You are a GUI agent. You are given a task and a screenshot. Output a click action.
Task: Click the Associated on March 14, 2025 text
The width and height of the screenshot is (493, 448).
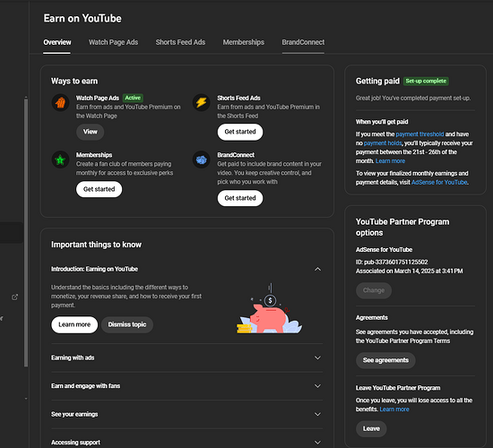[x=409, y=271]
